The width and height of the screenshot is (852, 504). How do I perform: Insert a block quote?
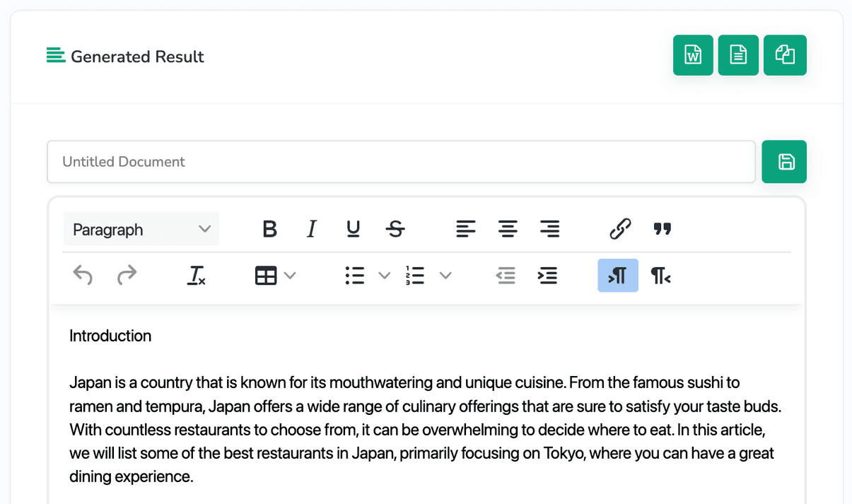tap(662, 229)
